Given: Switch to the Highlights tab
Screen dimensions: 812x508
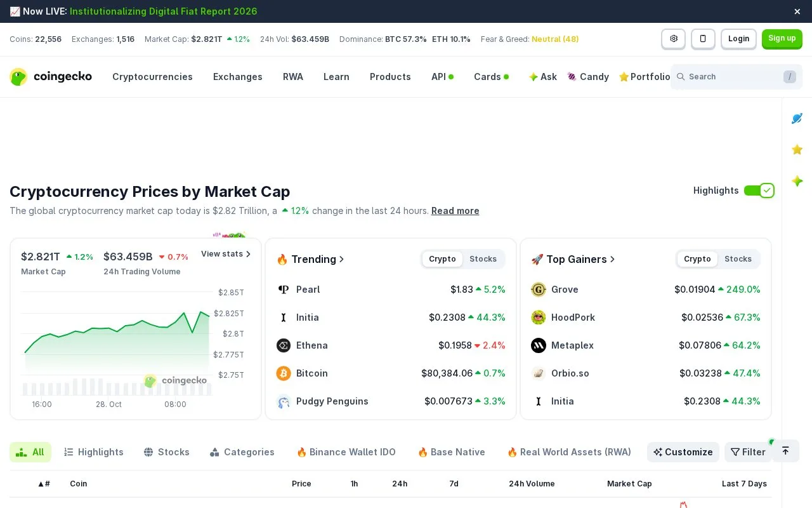Looking at the screenshot, I should point(94,452).
